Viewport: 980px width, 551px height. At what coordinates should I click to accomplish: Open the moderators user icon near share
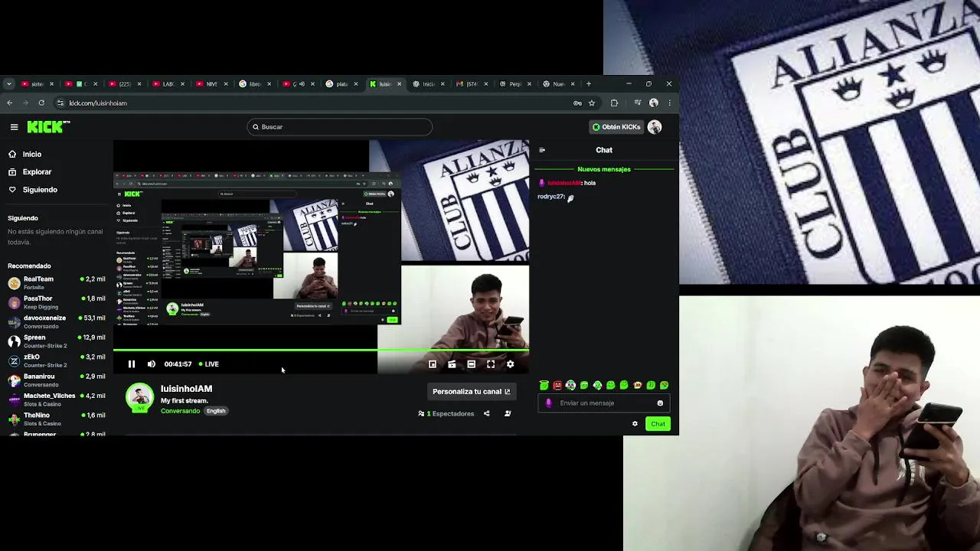point(508,414)
